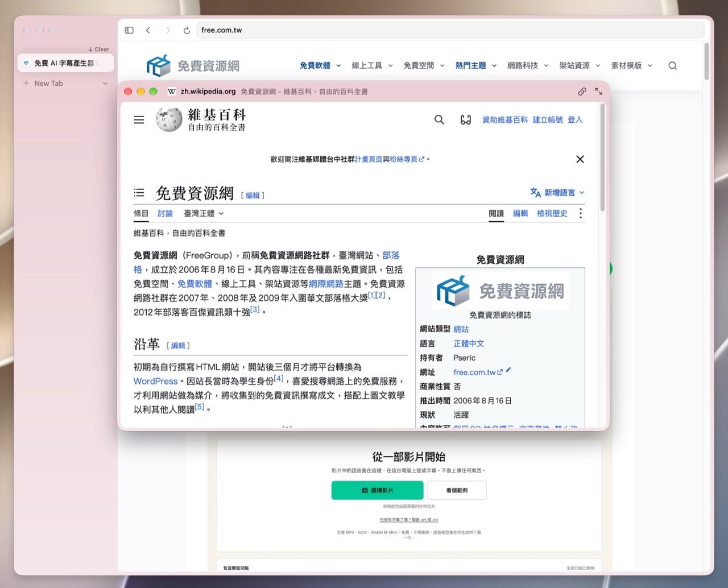The width and height of the screenshot is (728, 588).
Task: Click the 編輯 link beside 沿革 heading
Action: tap(178, 345)
